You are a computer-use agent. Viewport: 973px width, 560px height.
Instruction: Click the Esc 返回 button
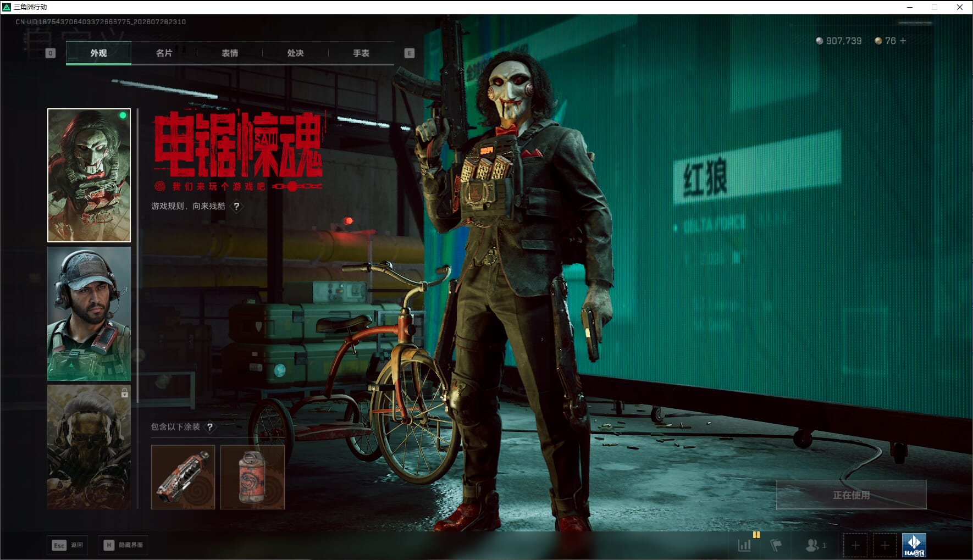tap(67, 545)
